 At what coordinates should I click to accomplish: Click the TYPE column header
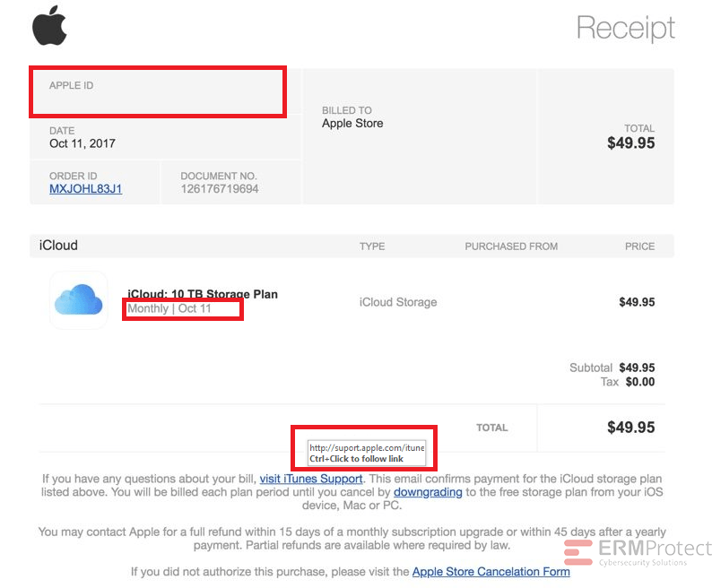372,246
